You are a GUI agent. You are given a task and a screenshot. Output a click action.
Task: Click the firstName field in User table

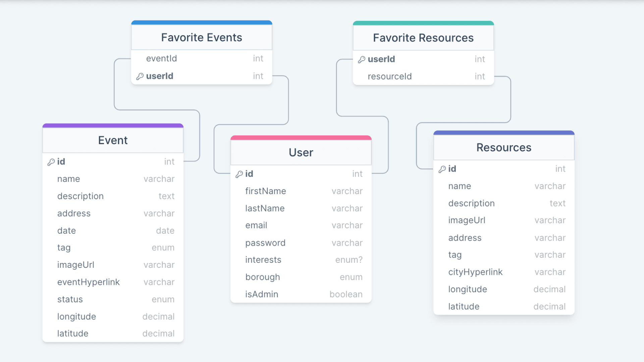[301, 191]
